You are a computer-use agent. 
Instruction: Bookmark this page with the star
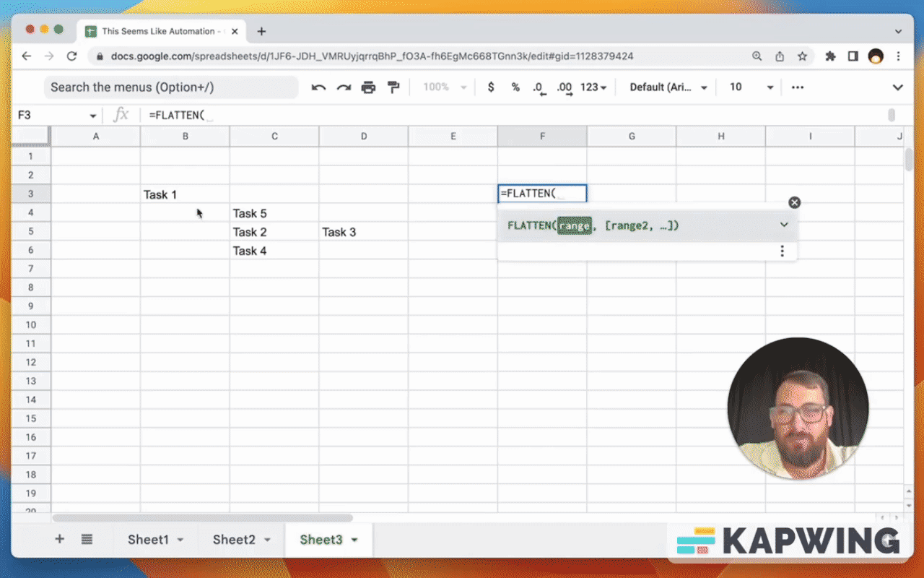pyautogui.click(x=802, y=56)
